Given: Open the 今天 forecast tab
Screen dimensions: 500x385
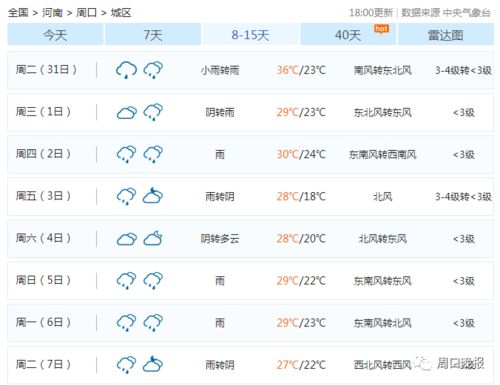Looking at the screenshot, I should pyautogui.click(x=55, y=34).
